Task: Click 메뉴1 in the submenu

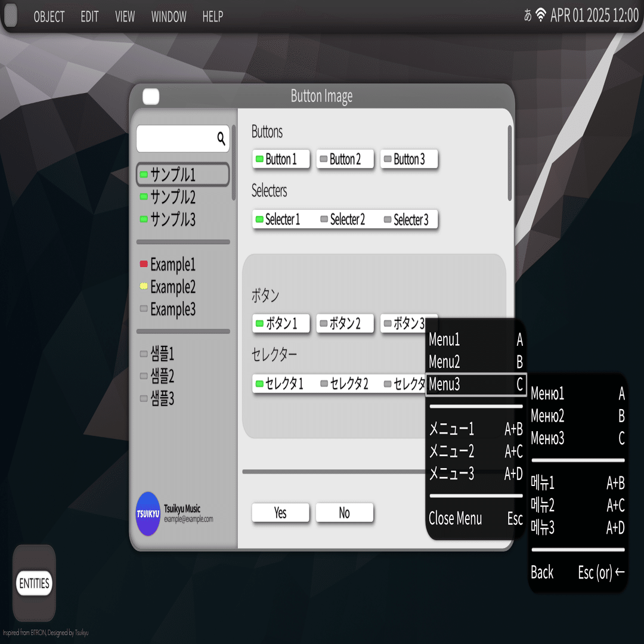Action: coord(578,483)
